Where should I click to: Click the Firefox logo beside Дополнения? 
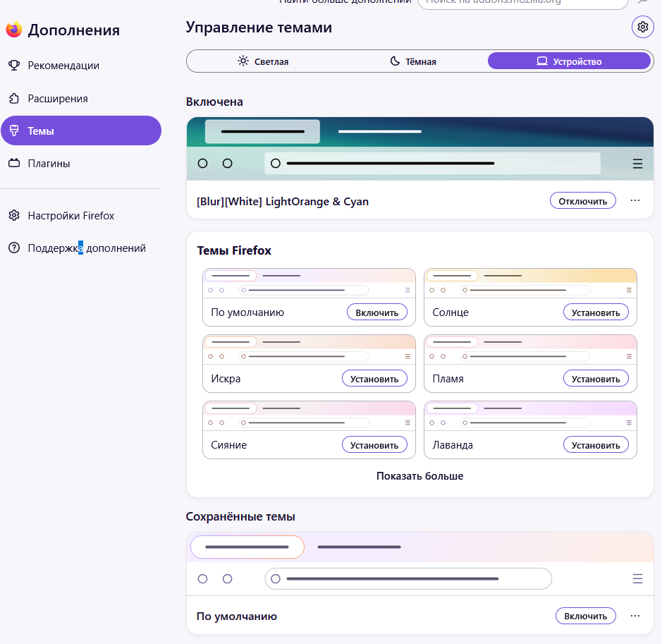pos(14,30)
